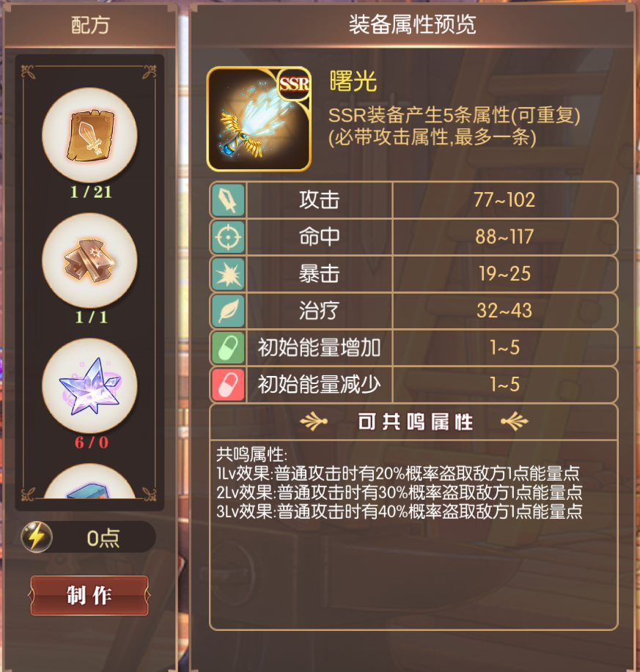
Task: Tap the 攻击 sword stat icon
Action: point(228,200)
